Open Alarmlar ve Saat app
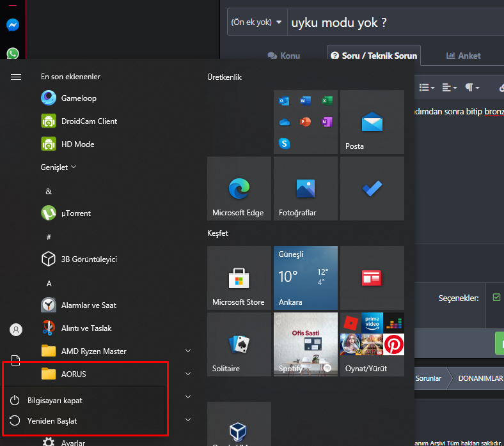The width and height of the screenshot is (504, 446). 79,305
